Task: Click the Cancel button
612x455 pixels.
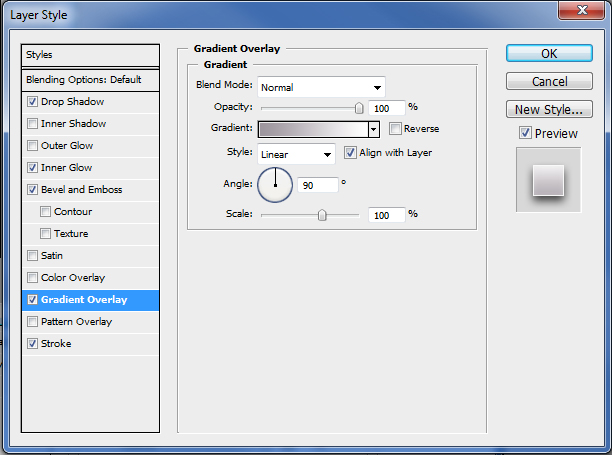Action: 549,82
